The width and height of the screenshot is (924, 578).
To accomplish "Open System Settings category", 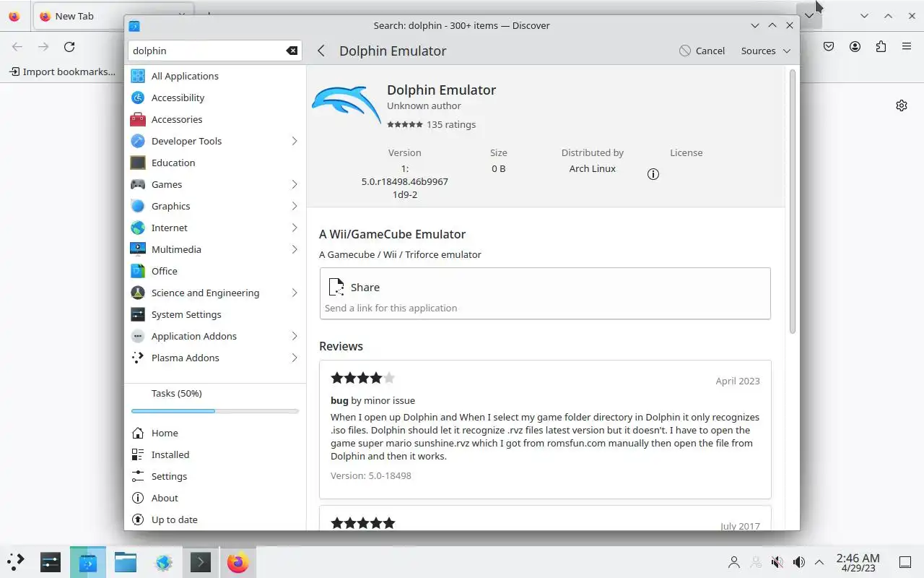I will pos(215,314).
